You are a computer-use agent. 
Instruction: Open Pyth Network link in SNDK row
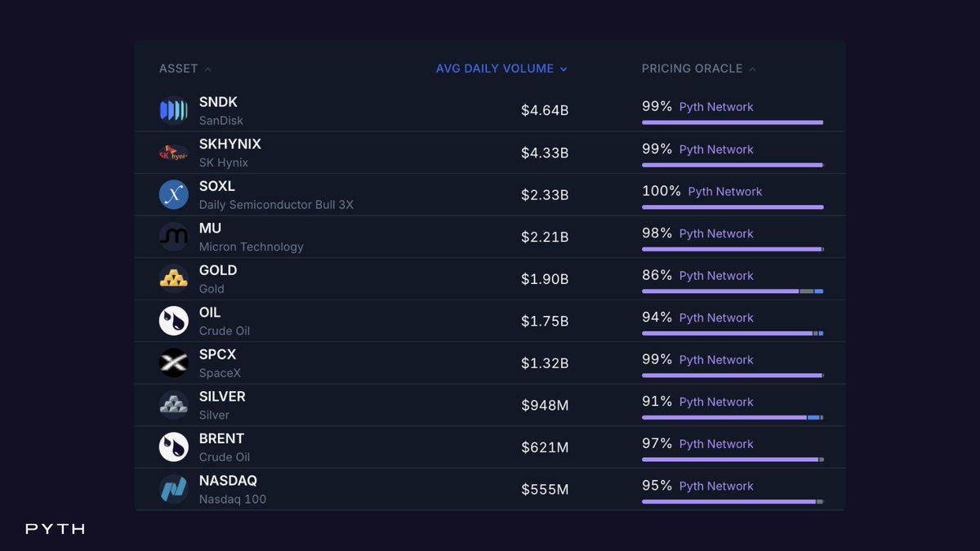coord(716,107)
